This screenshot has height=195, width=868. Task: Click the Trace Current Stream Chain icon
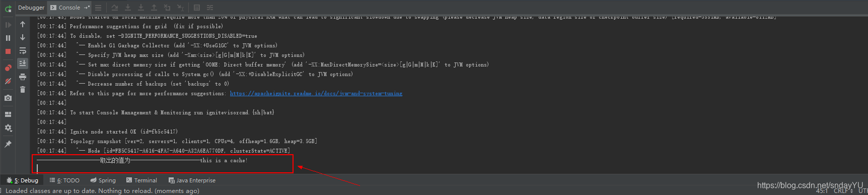(x=210, y=8)
